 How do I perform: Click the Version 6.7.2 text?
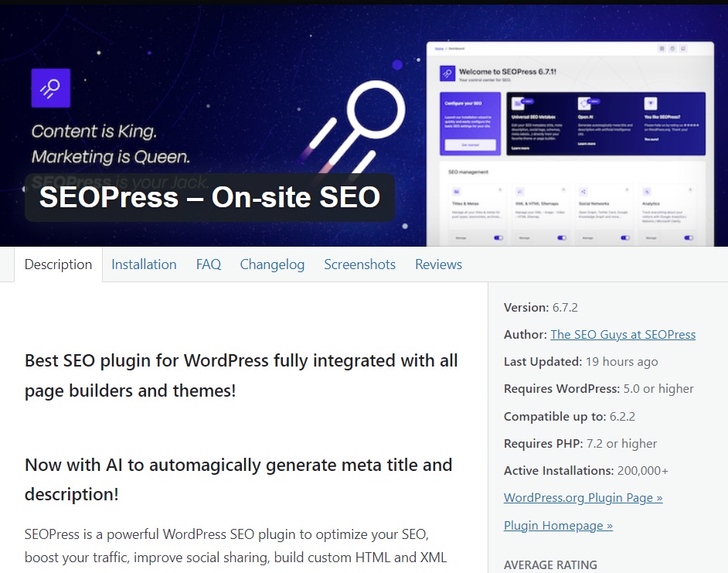(x=541, y=308)
